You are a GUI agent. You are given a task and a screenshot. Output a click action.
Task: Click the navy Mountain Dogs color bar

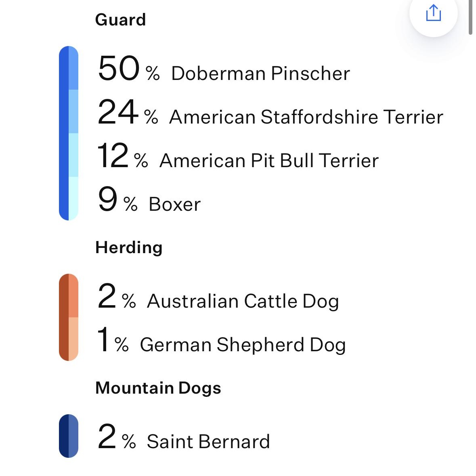pyautogui.click(x=69, y=436)
